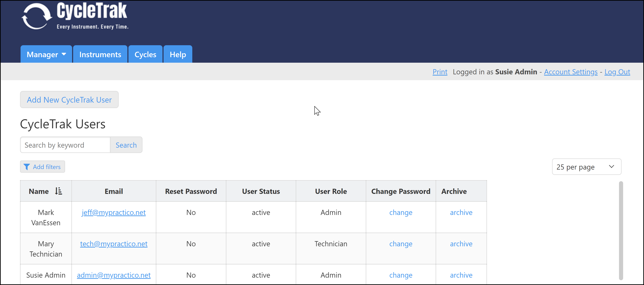Image resolution: width=644 pixels, height=285 pixels.
Task: Click the Name column sort icon
Action: pyautogui.click(x=59, y=191)
